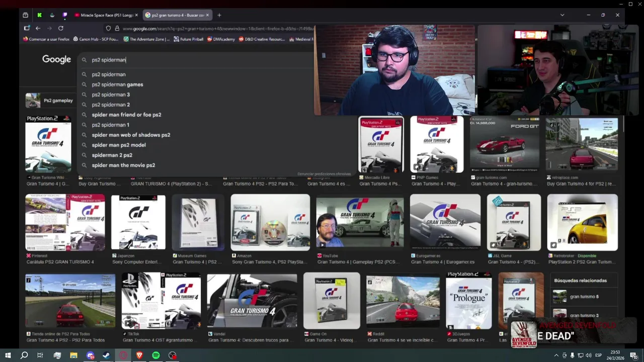Switch to Opera GX on taskbar
The image size is (644, 362).
(x=123, y=355)
